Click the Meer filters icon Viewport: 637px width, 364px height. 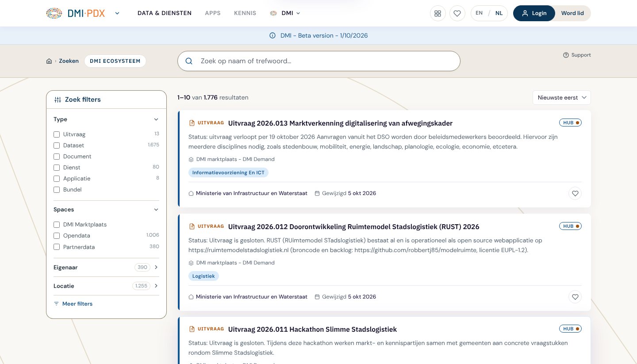(x=56, y=304)
